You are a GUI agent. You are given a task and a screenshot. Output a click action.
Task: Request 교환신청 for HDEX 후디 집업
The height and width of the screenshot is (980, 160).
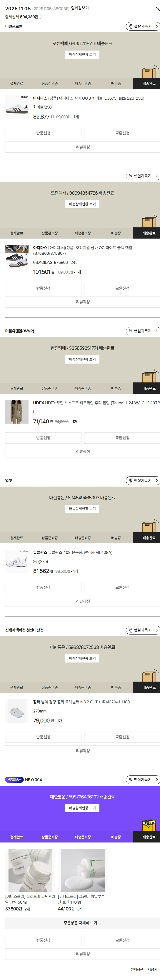click(122, 438)
